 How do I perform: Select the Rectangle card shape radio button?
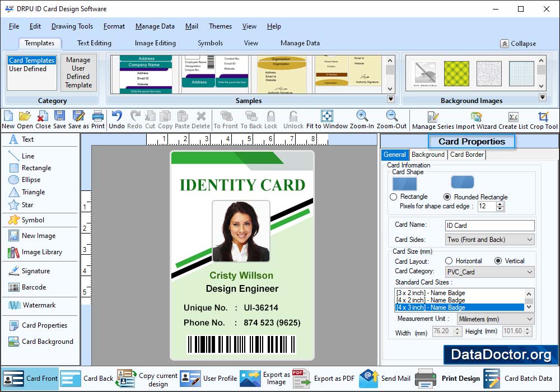click(394, 197)
